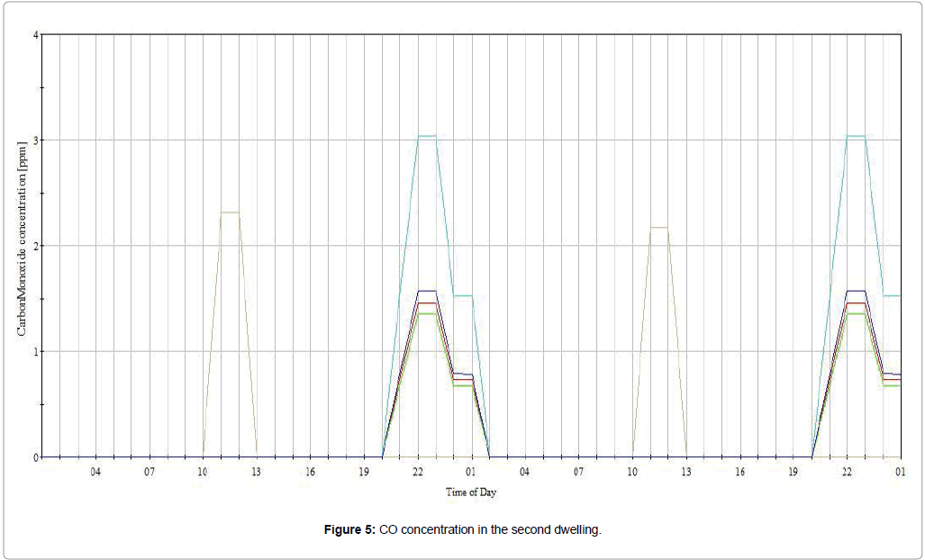This screenshot has width=925, height=560.
Task: Click the y-axis value 3 label
Action: pyautogui.click(x=35, y=140)
